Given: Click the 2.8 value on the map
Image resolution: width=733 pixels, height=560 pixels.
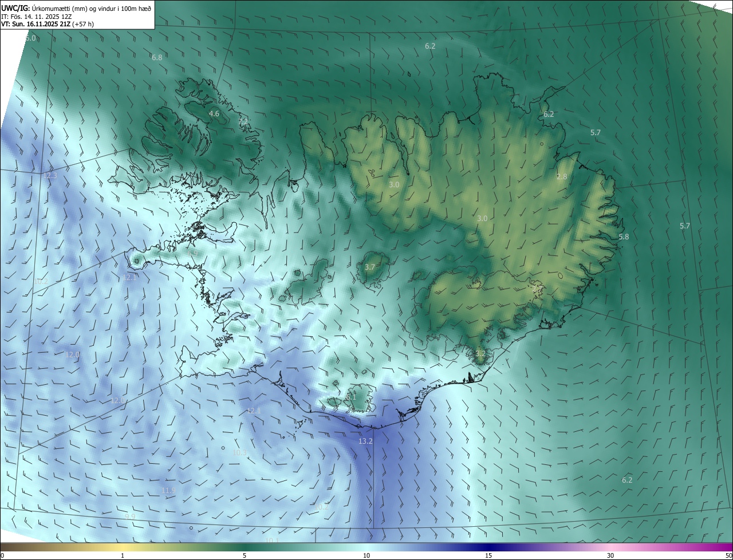Looking at the screenshot, I should coord(562,177).
